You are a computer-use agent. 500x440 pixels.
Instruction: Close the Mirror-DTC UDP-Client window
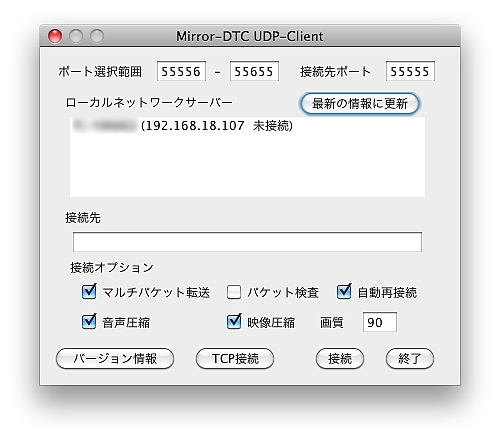[55, 36]
